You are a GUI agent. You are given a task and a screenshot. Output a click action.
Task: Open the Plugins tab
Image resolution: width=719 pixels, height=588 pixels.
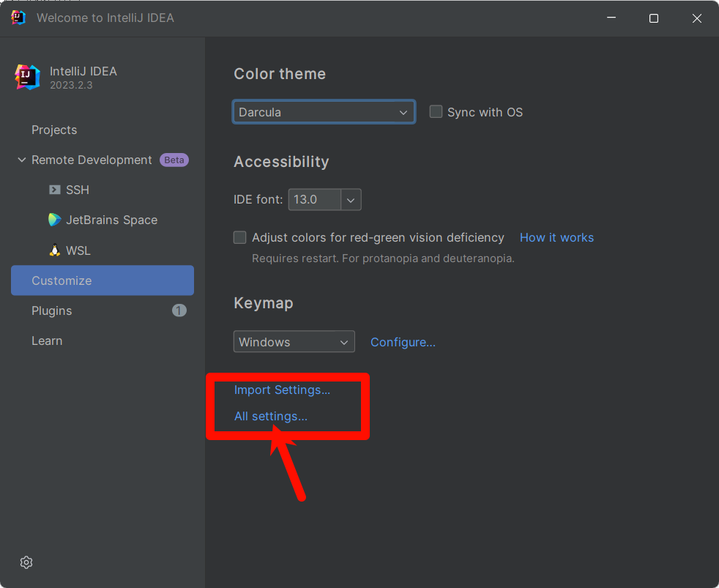tap(51, 310)
